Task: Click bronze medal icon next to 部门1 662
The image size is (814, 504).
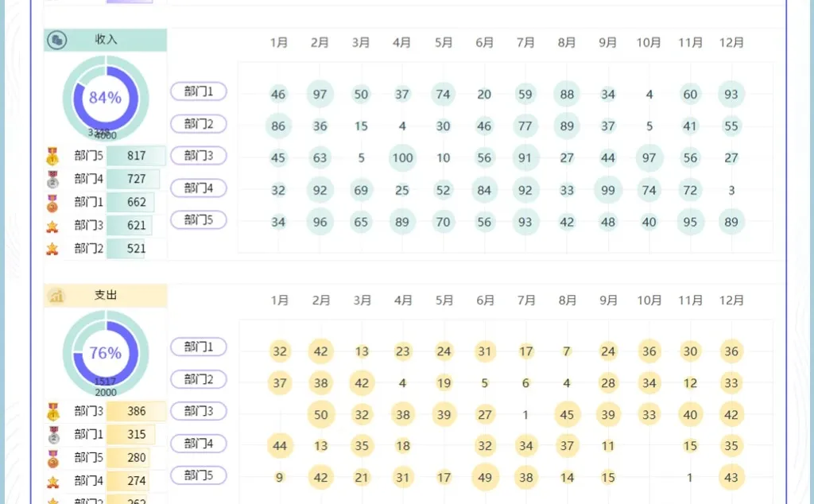Action: pos(52,203)
